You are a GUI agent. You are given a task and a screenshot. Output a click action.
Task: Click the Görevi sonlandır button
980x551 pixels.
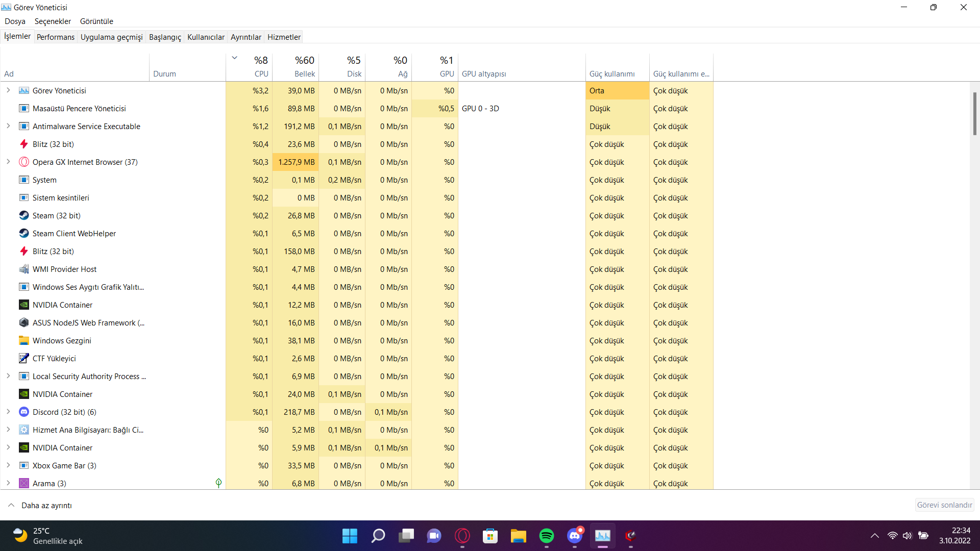(x=944, y=505)
